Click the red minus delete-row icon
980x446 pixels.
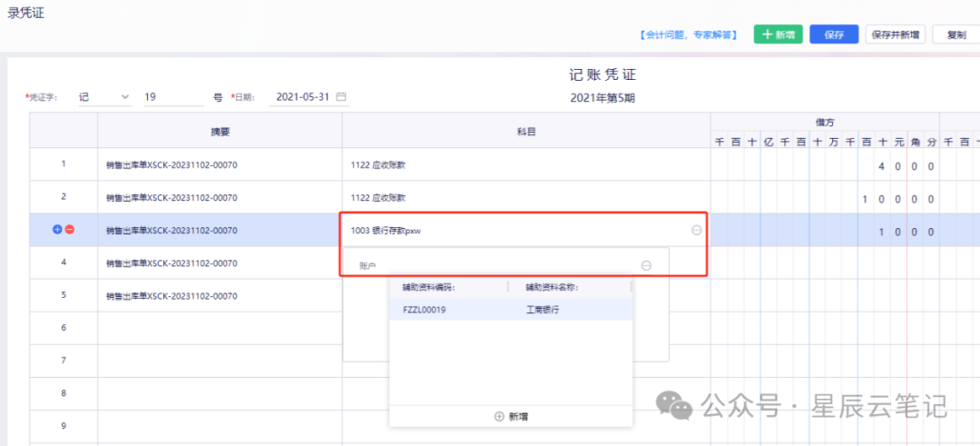tap(69, 230)
